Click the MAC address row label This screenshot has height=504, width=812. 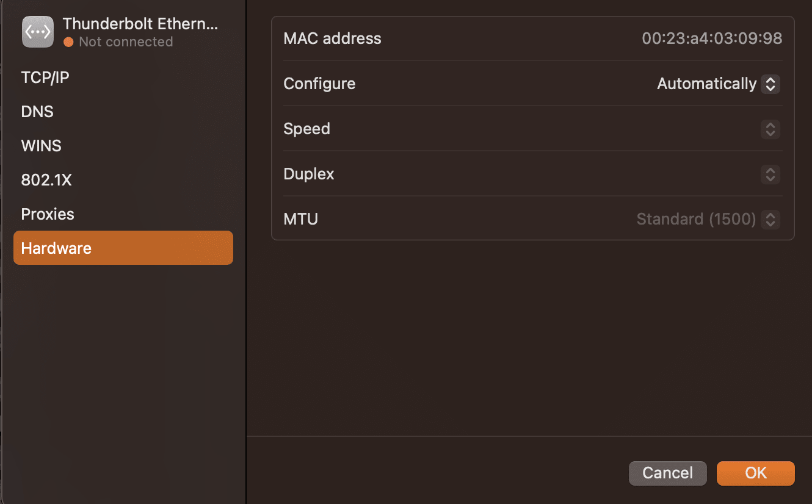click(332, 38)
